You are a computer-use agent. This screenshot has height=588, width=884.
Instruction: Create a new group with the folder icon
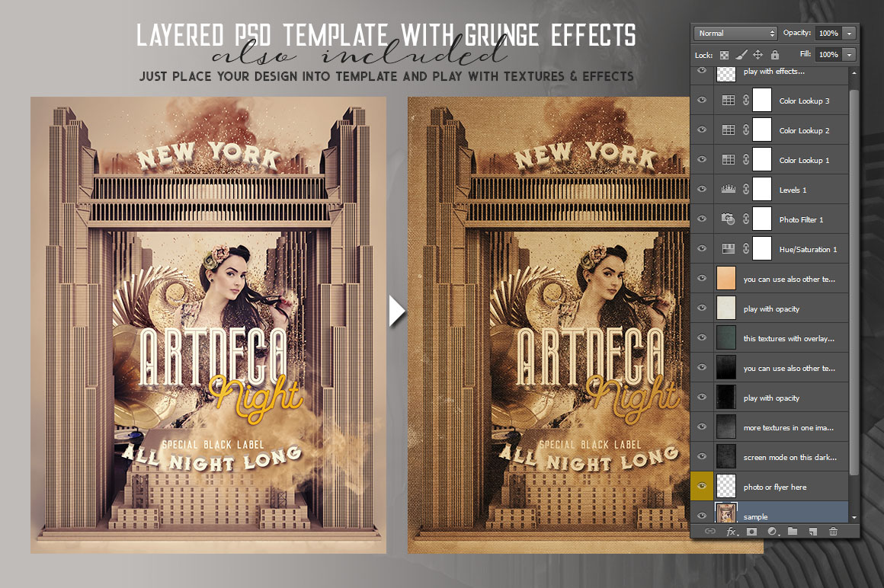793,532
